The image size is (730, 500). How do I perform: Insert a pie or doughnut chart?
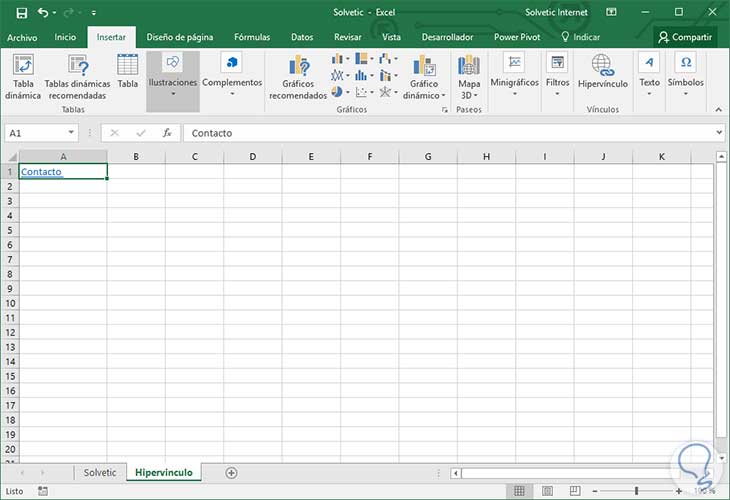[341, 92]
